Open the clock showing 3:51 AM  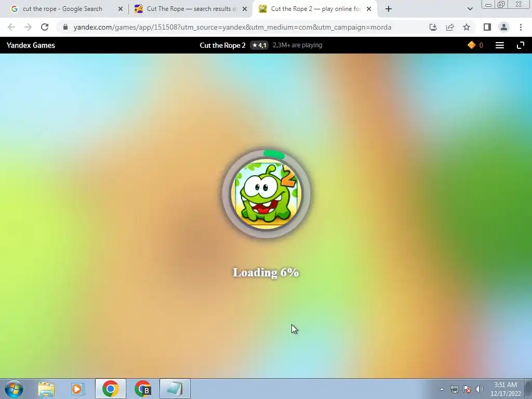pyautogui.click(x=506, y=389)
